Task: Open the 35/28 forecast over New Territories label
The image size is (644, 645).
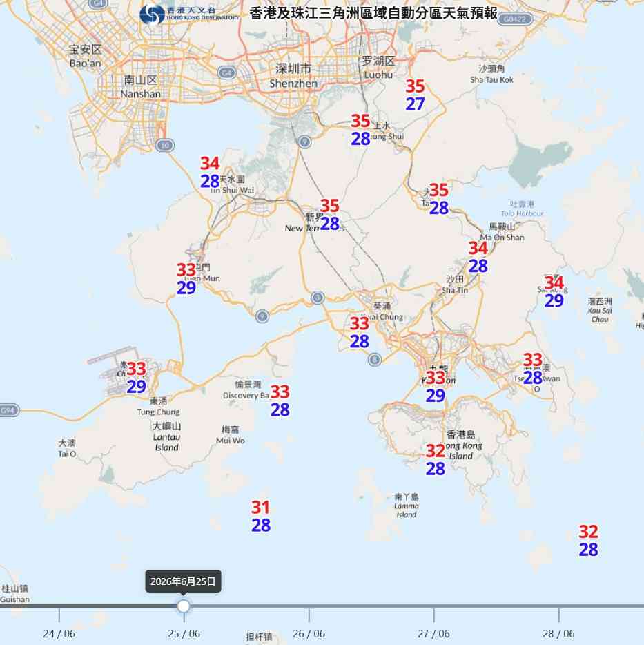Action: click(x=330, y=215)
